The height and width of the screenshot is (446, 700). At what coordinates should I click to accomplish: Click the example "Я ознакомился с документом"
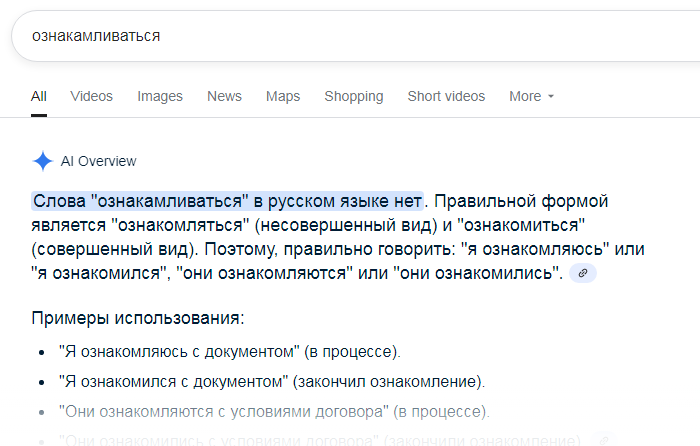tap(271, 382)
